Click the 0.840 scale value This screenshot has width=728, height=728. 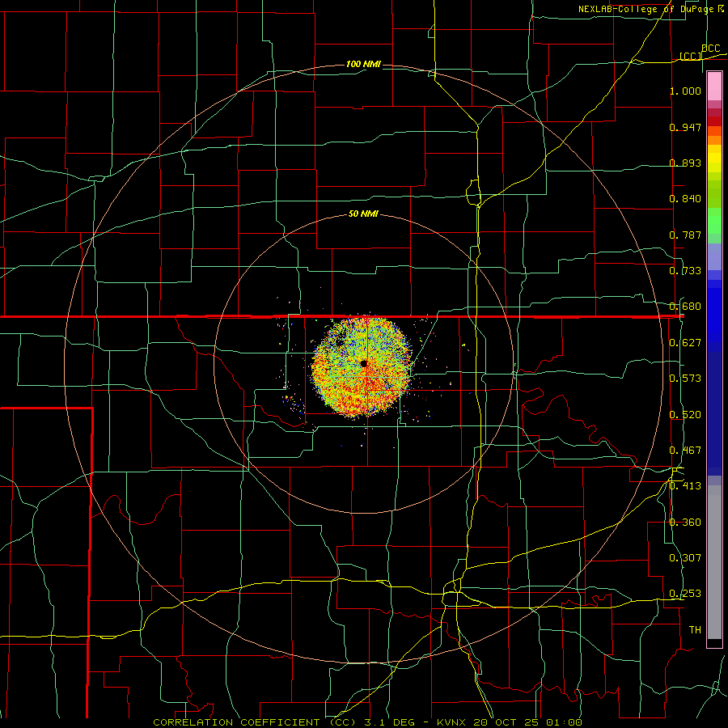685,199
